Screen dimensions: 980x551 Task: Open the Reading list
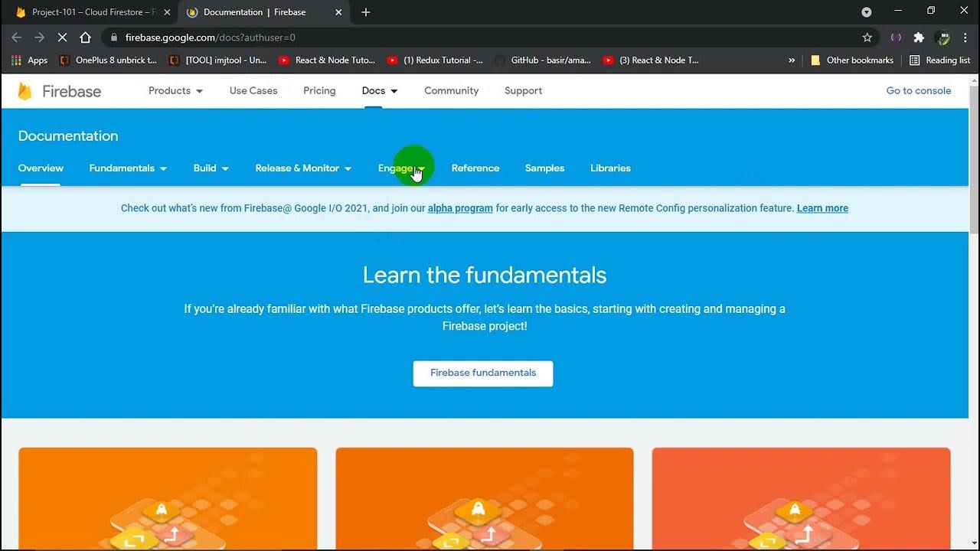pos(939,60)
